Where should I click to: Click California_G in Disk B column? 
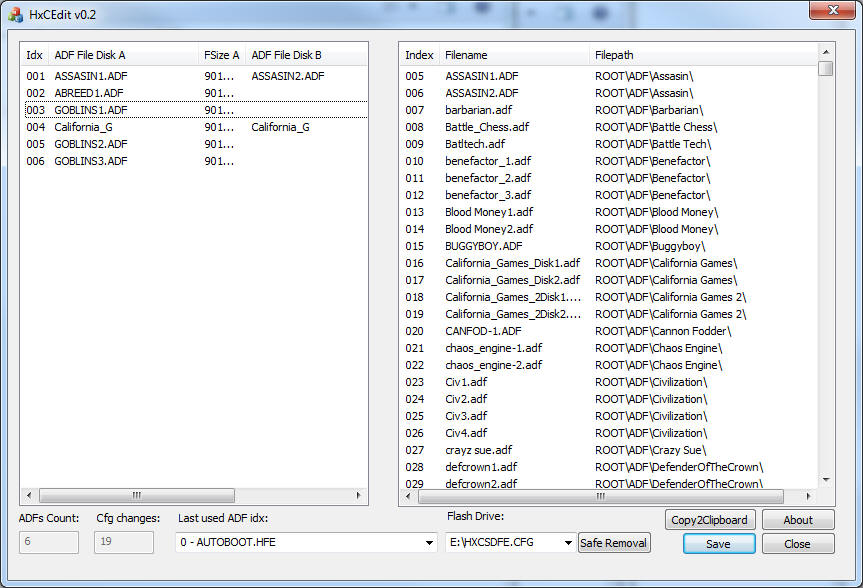tap(281, 127)
